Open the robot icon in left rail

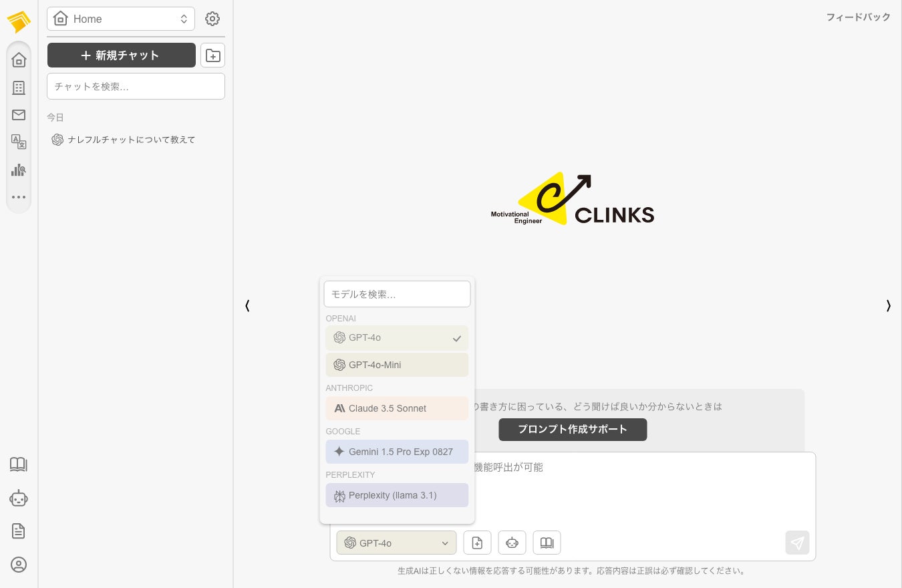pyautogui.click(x=19, y=498)
